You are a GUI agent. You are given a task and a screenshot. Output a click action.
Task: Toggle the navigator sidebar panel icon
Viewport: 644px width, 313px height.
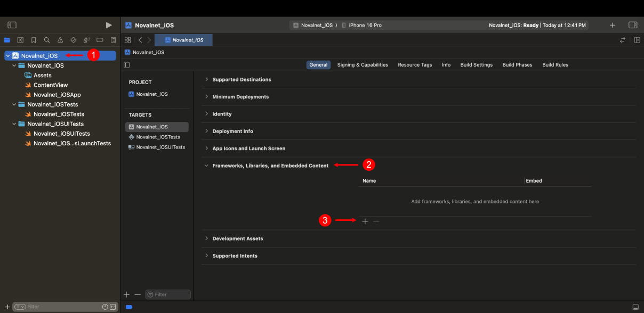12,25
